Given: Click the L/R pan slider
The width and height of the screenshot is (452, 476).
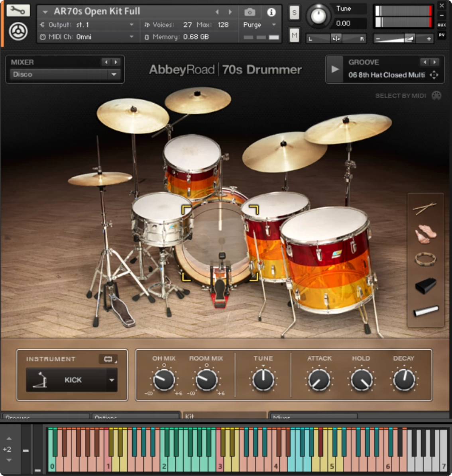Looking at the screenshot, I should 336,39.
